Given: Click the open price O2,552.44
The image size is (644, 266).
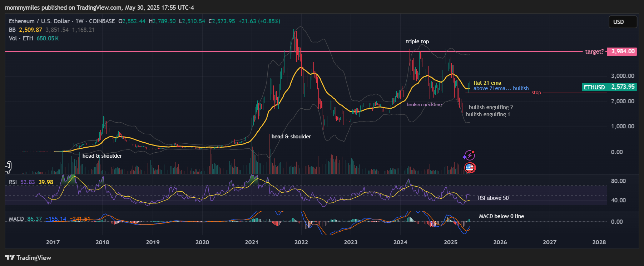Looking at the screenshot, I should [x=132, y=21].
